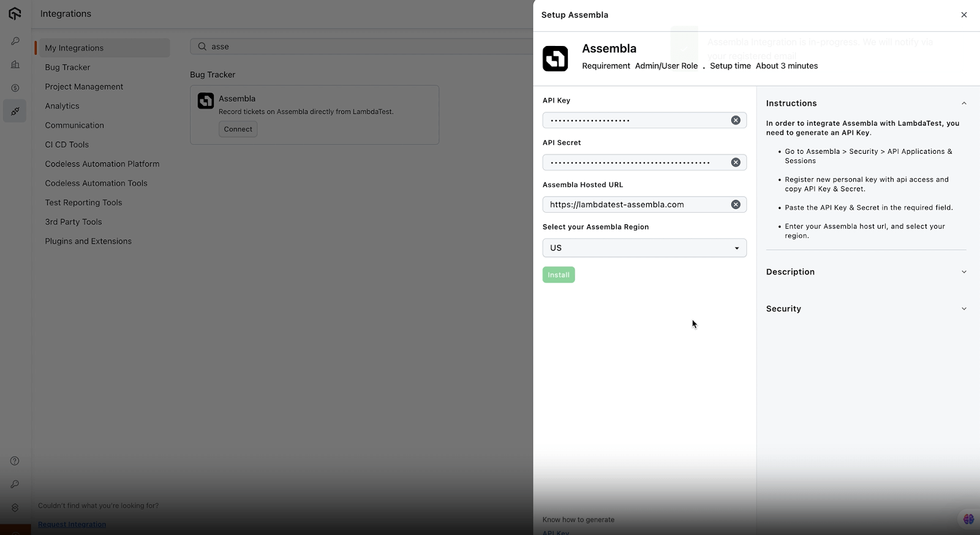Select the Analytics category
980x535 pixels.
[62, 106]
